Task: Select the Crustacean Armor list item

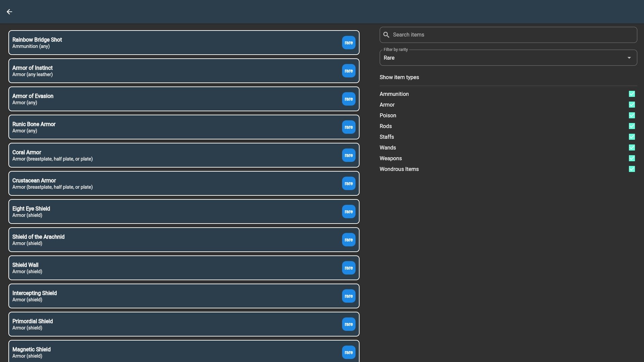Action: 174,184
